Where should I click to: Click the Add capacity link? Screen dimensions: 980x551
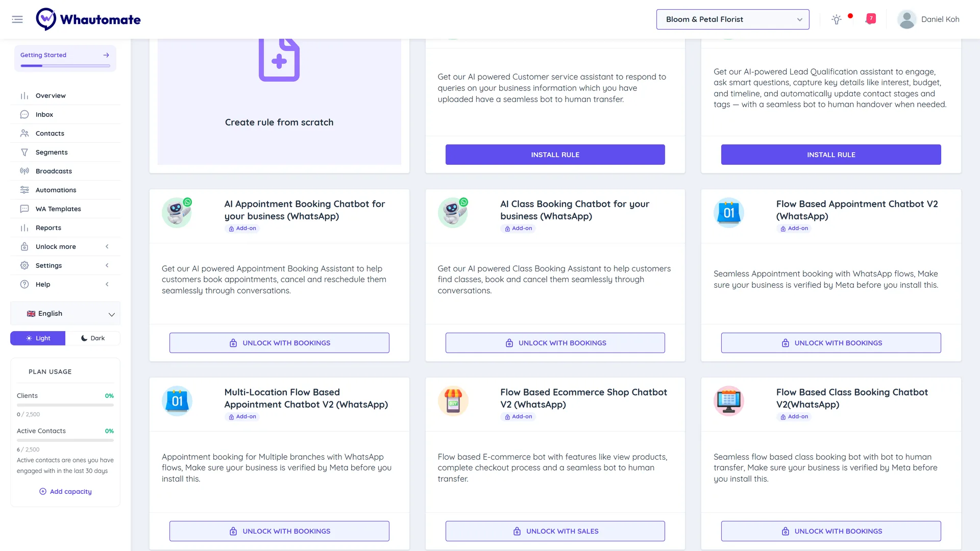(65, 492)
